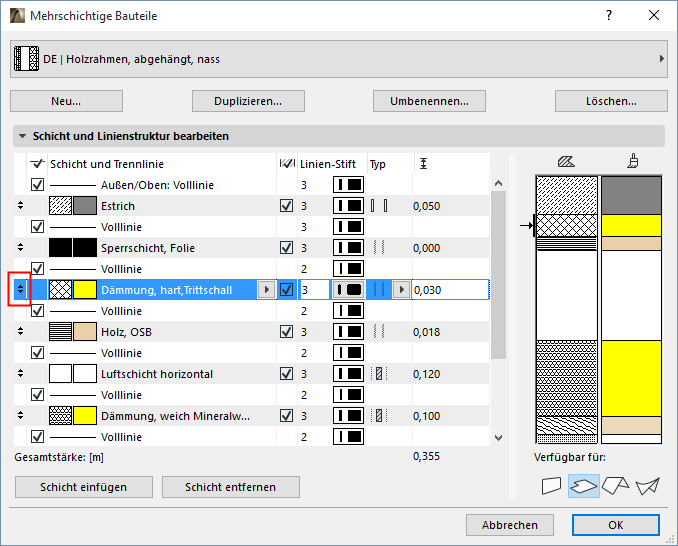
Task: Click the layer type icon for Holz, OSB
Action: click(x=379, y=332)
